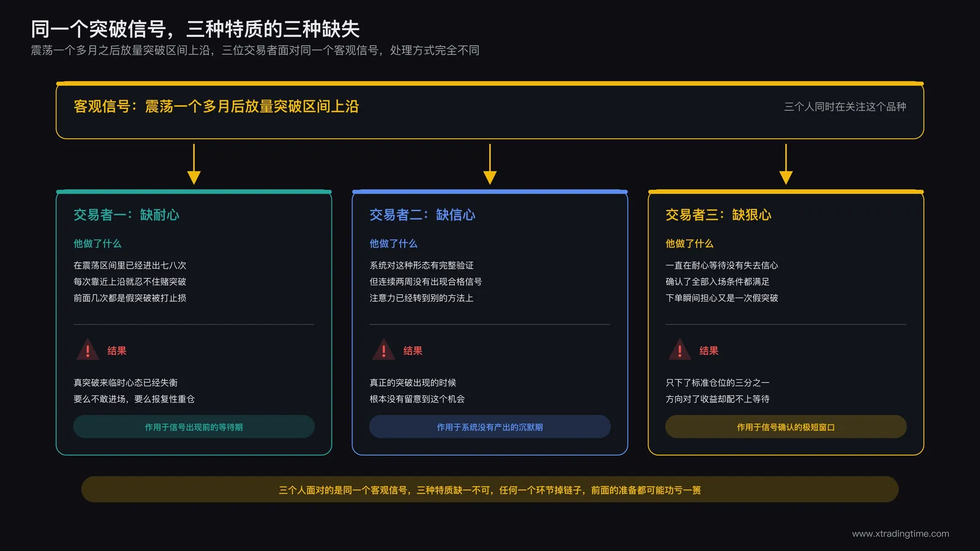Click the line 系统对这种形态有完整验证

pyautogui.click(x=421, y=265)
